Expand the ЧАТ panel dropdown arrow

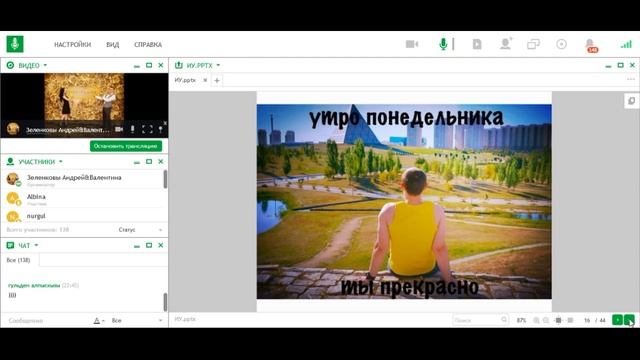[x=36, y=245]
